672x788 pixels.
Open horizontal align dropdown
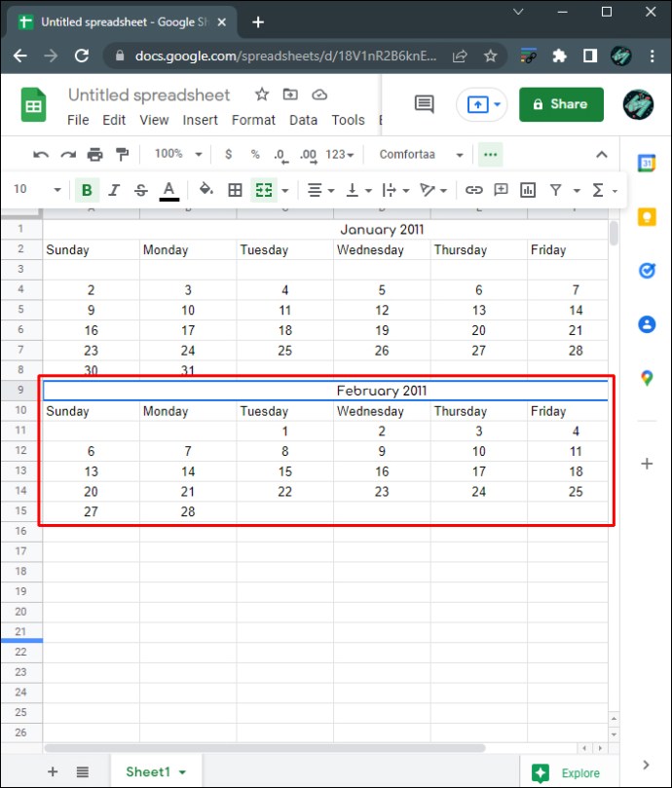coord(320,191)
